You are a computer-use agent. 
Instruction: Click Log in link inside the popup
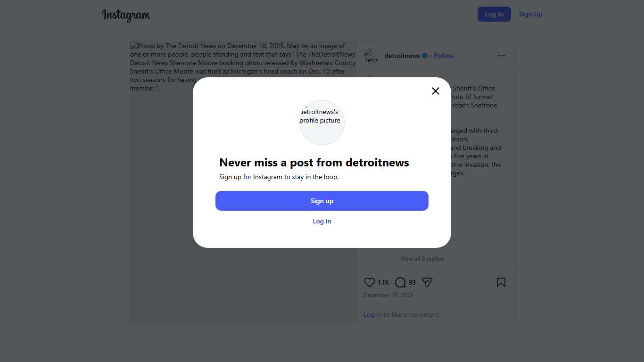pos(322,221)
